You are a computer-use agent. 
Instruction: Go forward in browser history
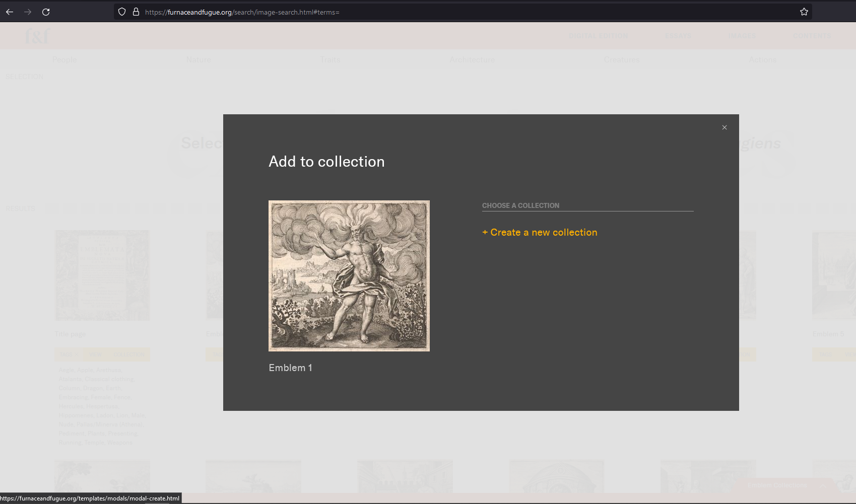point(28,12)
